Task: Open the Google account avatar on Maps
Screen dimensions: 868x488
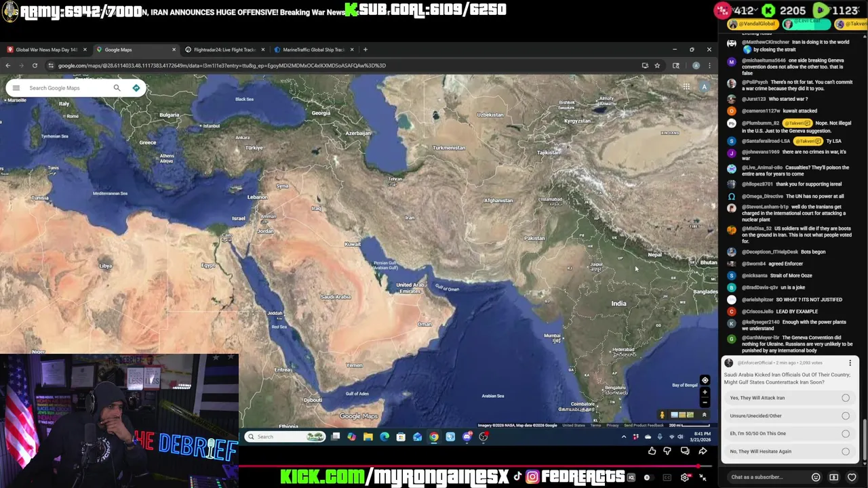Action: pos(704,87)
